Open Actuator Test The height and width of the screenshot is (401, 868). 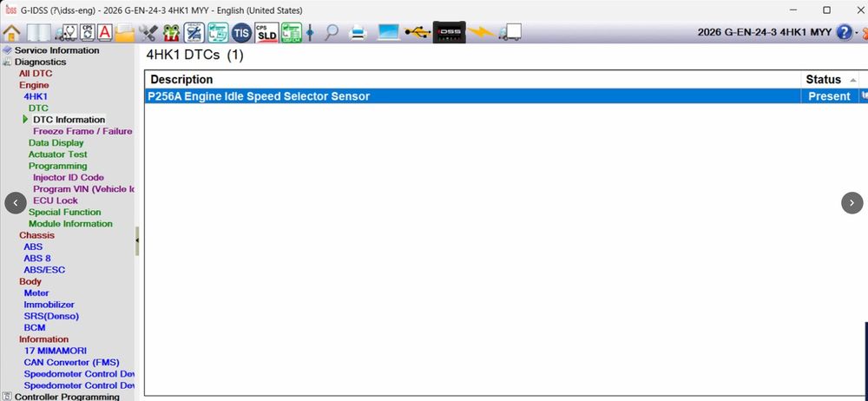(57, 154)
